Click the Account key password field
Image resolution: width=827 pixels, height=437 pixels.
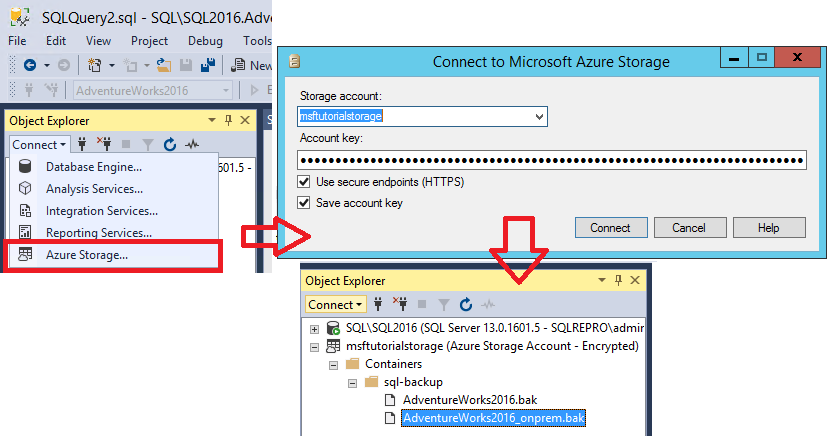coord(552,160)
